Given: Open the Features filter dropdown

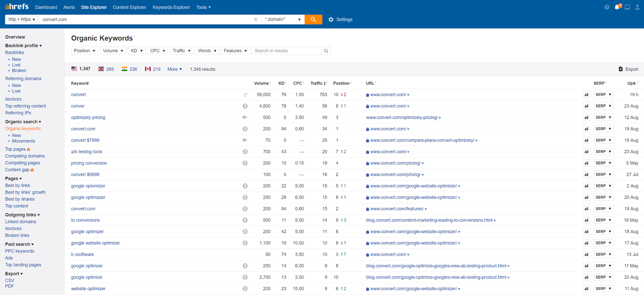Looking at the screenshot, I should click(x=235, y=51).
